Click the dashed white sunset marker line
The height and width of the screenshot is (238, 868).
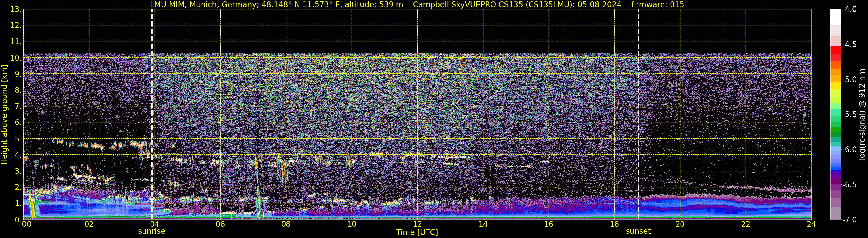(638, 115)
